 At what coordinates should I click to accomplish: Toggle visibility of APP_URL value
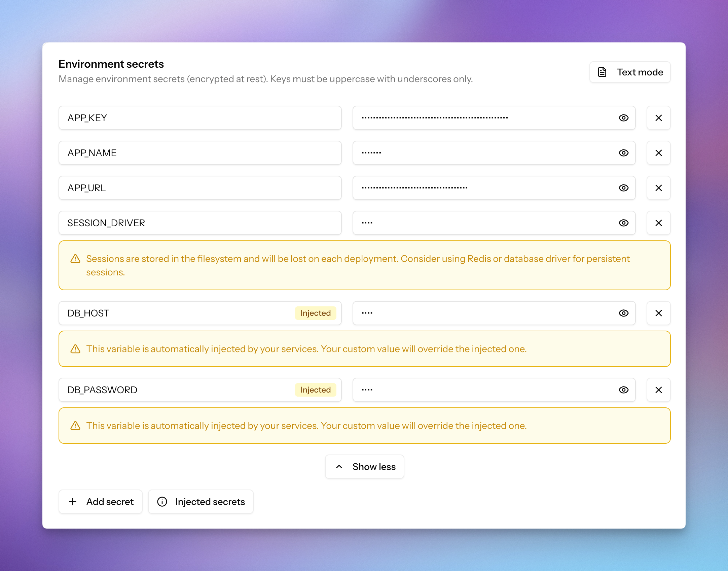[623, 188]
